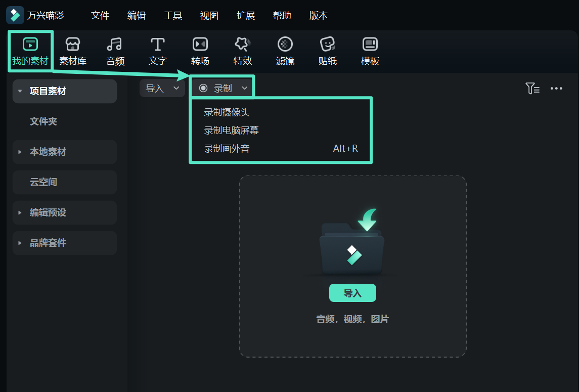Open the 帮助 menu
The height and width of the screenshot is (392, 579).
[x=282, y=16]
